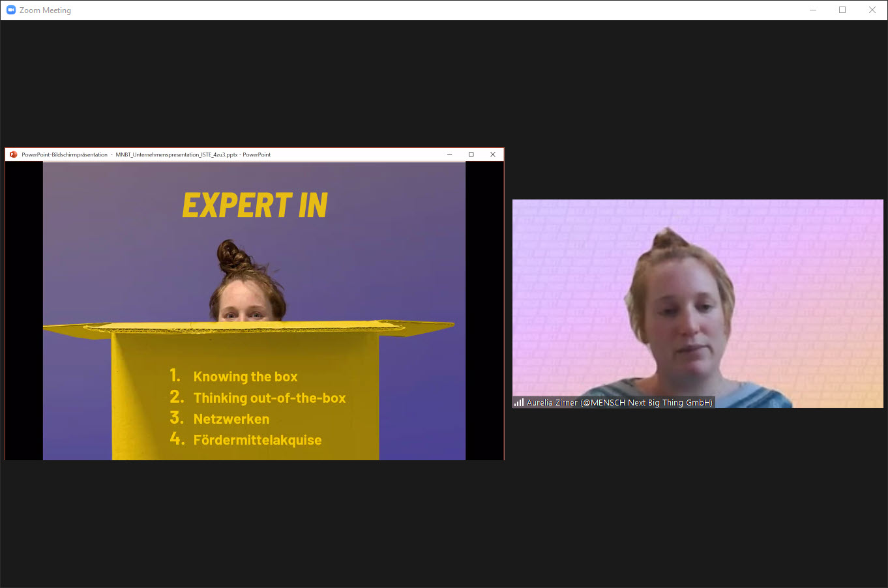Image resolution: width=888 pixels, height=588 pixels.
Task: Click the Zoom Meeting title text
Action: pyautogui.click(x=45, y=10)
